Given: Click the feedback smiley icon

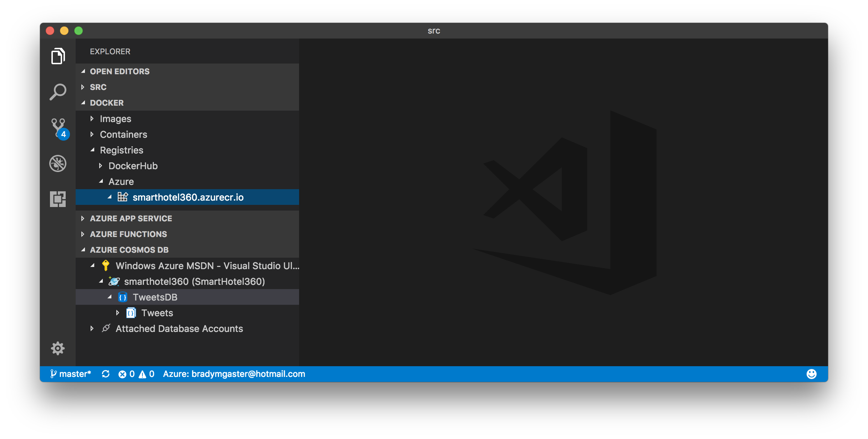Looking at the screenshot, I should (811, 374).
